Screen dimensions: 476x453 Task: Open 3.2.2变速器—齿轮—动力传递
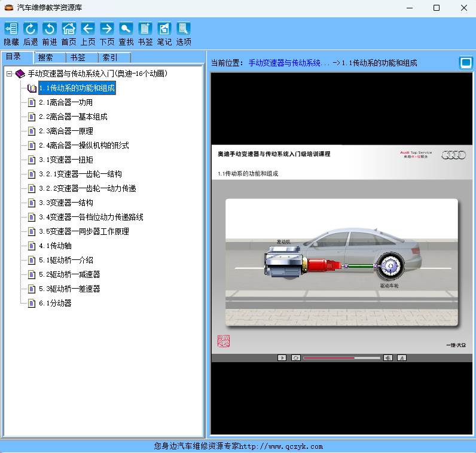pyautogui.click(x=87, y=188)
